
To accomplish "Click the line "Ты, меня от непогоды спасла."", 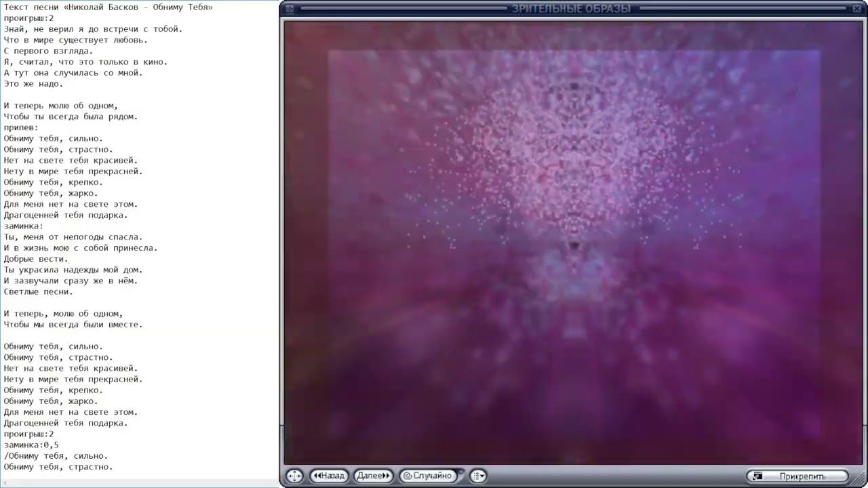I will (73, 237).
